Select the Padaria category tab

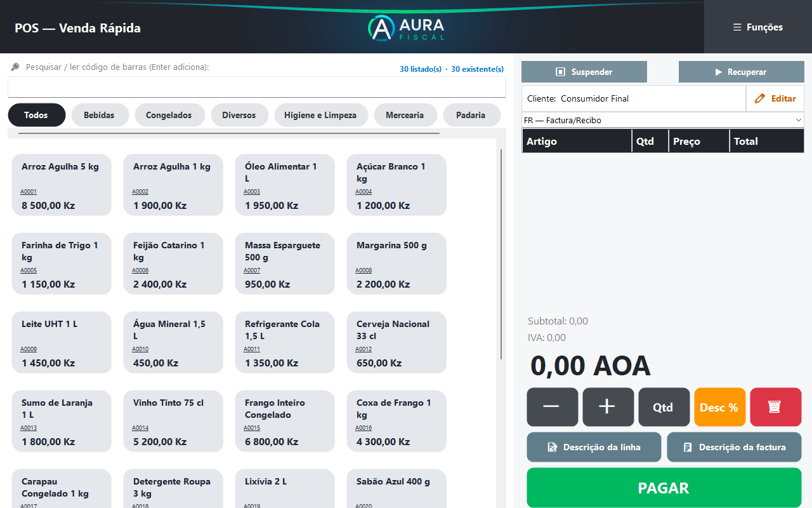click(x=471, y=115)
